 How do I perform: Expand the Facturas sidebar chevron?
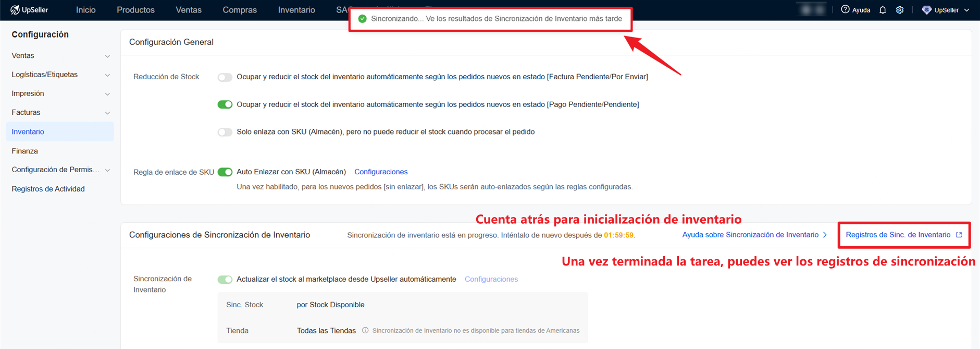107,113
